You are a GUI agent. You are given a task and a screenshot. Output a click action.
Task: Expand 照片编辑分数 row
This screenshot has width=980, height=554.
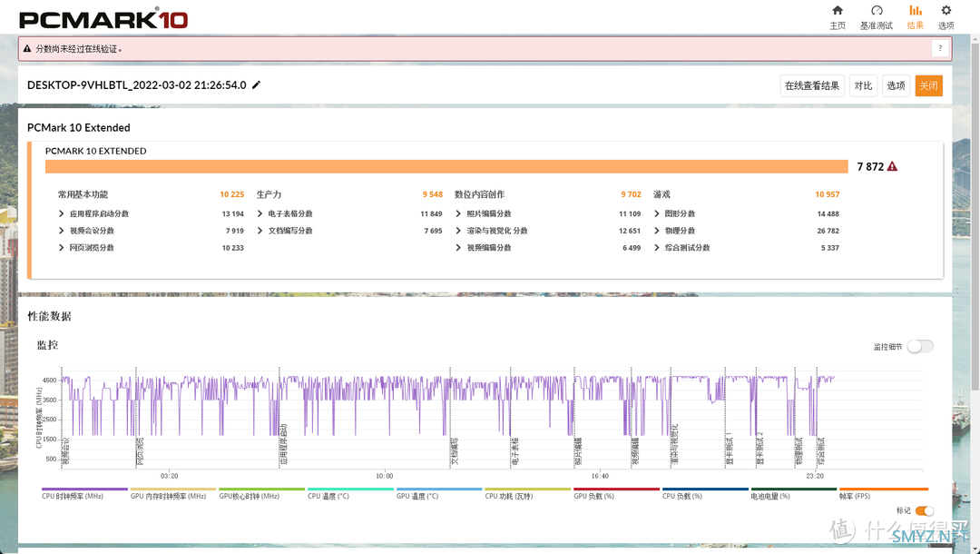click(x=458, y=214)
